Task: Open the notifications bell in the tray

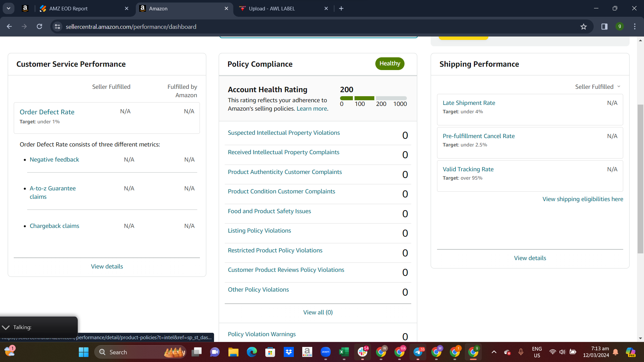Action: pos(615,352)
